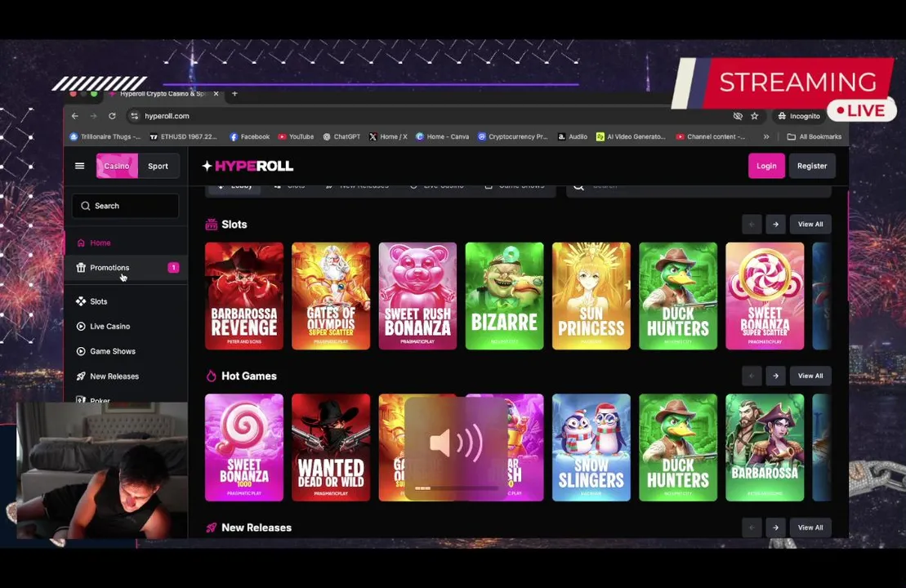Open Barbarossa in Hot Games row
Image resolution: width=906 pixels, height=588 pixels.
pyautogui.click(x=765, y=448)
